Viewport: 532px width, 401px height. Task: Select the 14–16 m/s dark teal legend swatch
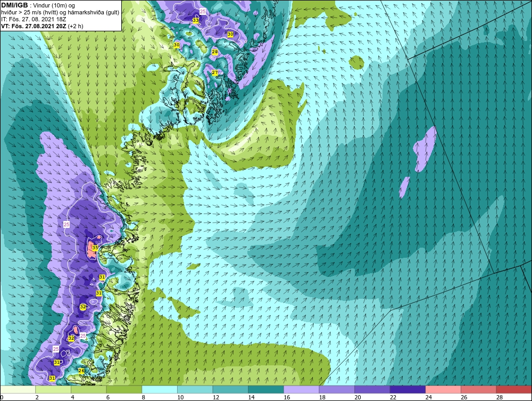pos(266,389)
